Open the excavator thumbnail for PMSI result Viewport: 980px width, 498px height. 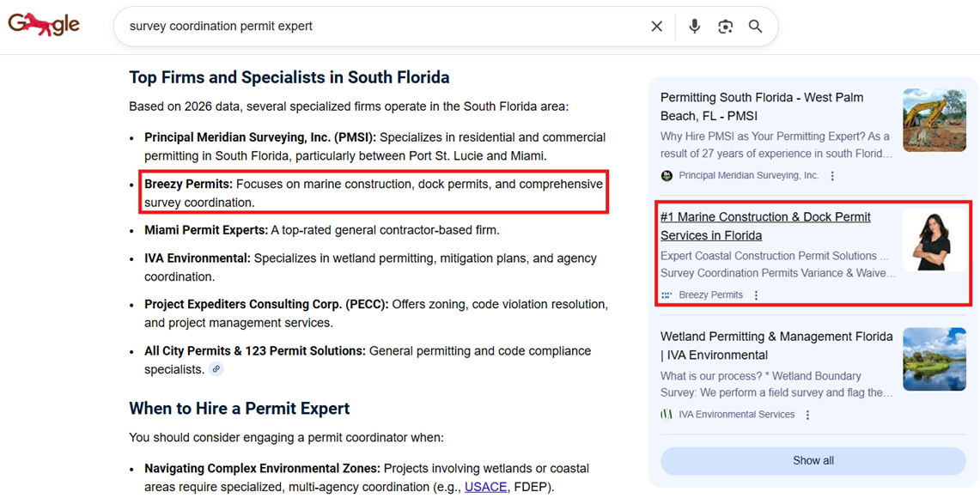[x=934, y=120]
